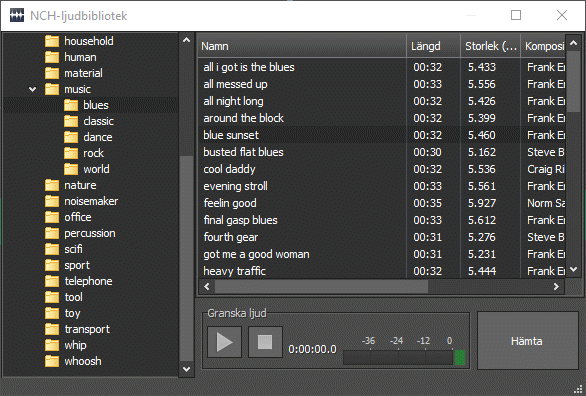This screenshot has height=396, width=586.
Task: Select track 'all messed up'
Action: point(235,84)
